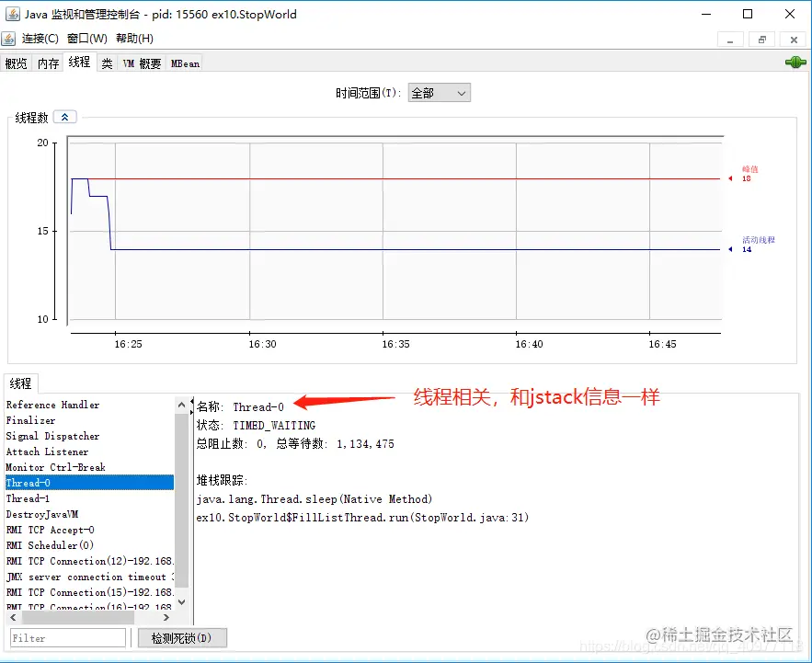Image resolution: width=812 pixels, height=663 pixels.
Task: Click the Java icon in the title bar
Action: point(13,14)
